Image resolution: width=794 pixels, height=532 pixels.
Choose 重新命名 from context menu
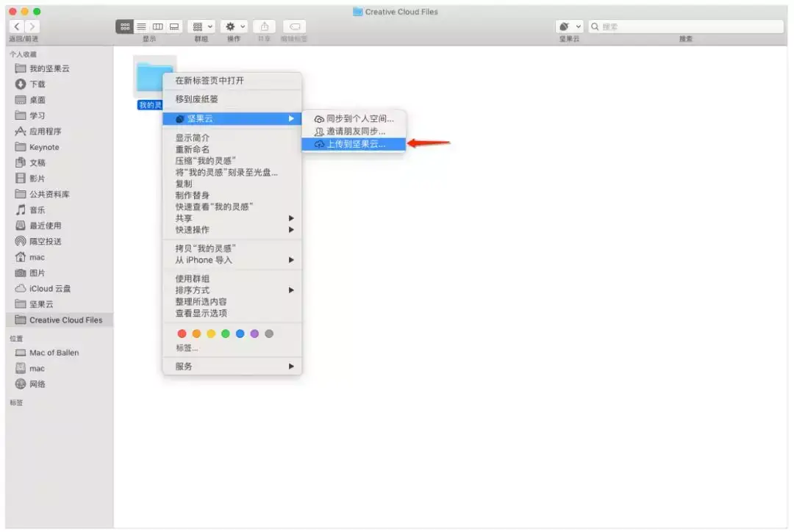[232, 149]
